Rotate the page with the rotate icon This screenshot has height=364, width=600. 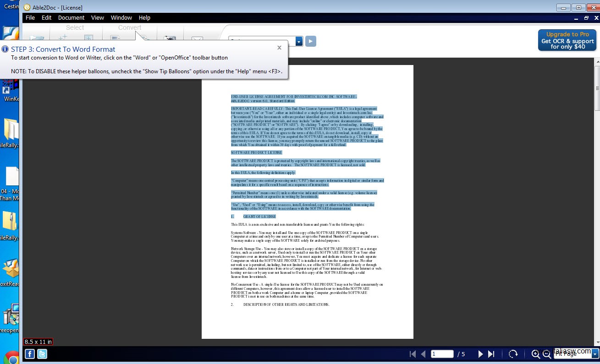click(x=513, y=354)
